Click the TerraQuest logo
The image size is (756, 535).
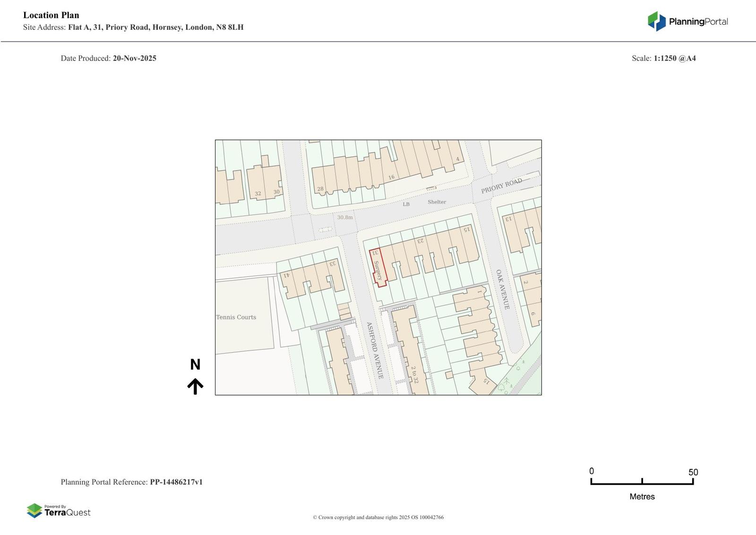point(59,510)
